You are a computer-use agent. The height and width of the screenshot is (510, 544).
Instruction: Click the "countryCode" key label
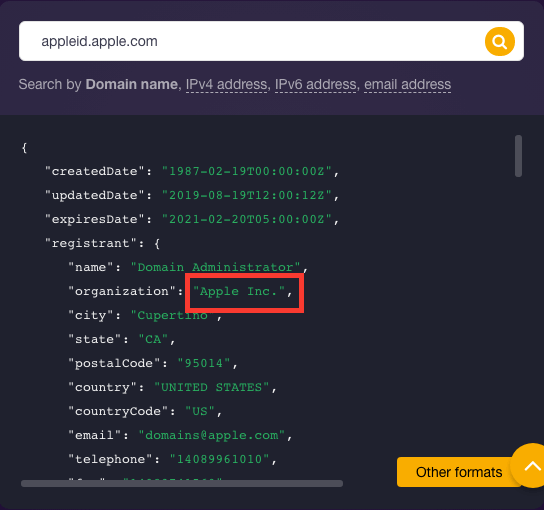118,411
